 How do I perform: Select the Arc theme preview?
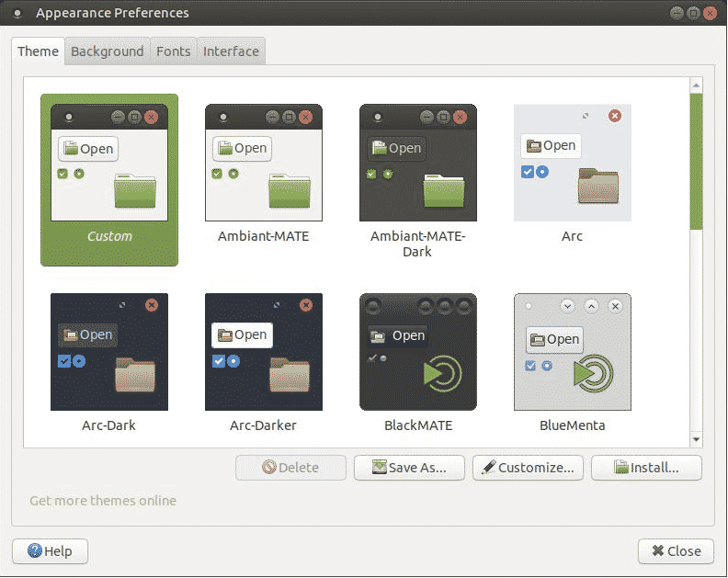click(x=573, y=163)
